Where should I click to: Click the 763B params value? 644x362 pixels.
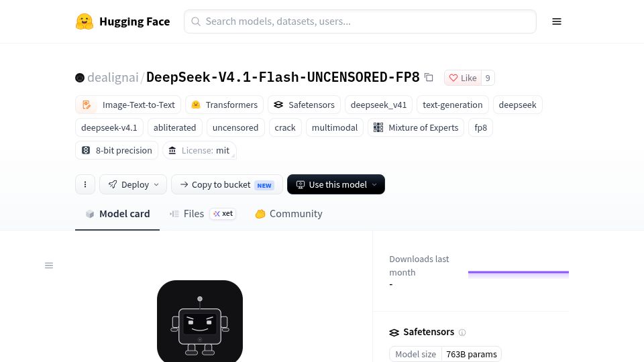(x=472, y=354)
